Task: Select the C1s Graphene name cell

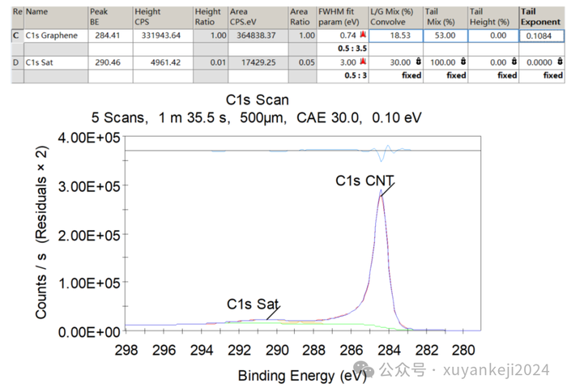Action: [x=56, y=36]
